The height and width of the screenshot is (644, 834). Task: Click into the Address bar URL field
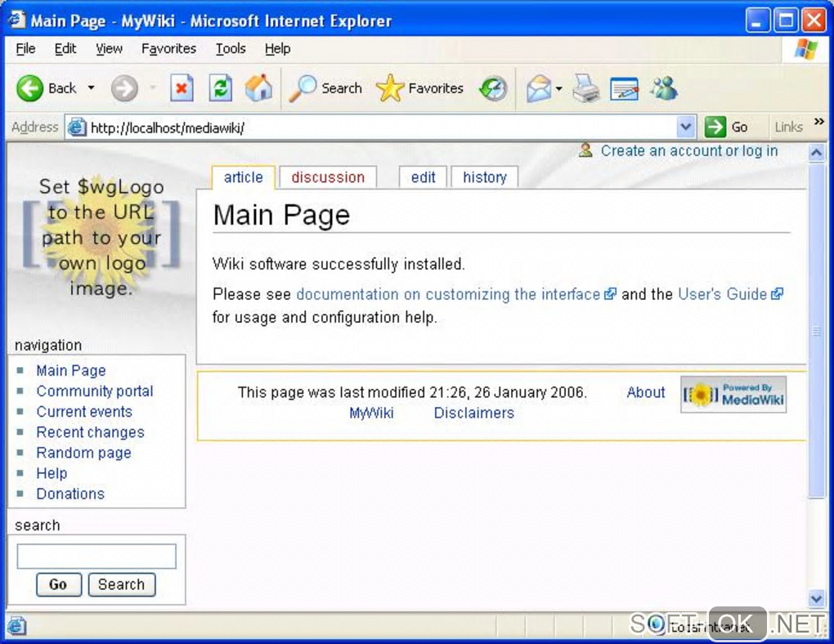(380, 127)
